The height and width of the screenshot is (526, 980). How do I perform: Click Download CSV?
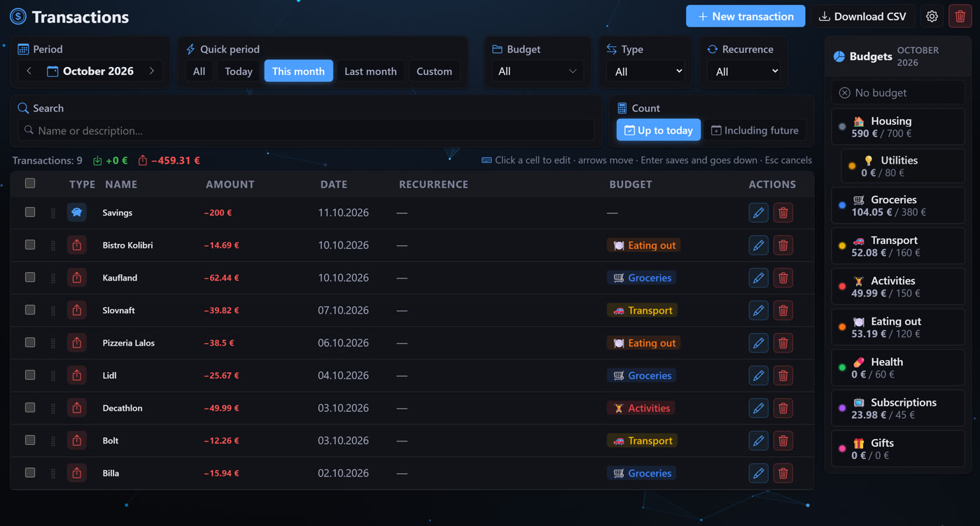point(862,16)
